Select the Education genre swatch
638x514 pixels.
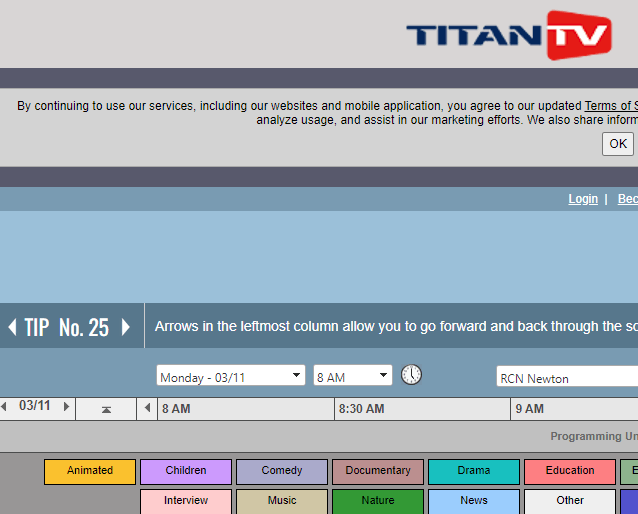tap(570, 472)
